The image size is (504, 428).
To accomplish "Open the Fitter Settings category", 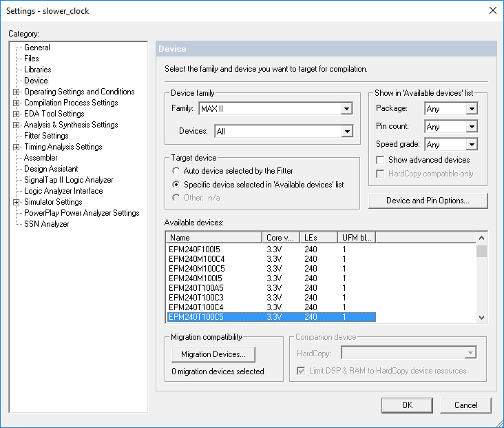I will pyautogui.click(x=46, y=136).
